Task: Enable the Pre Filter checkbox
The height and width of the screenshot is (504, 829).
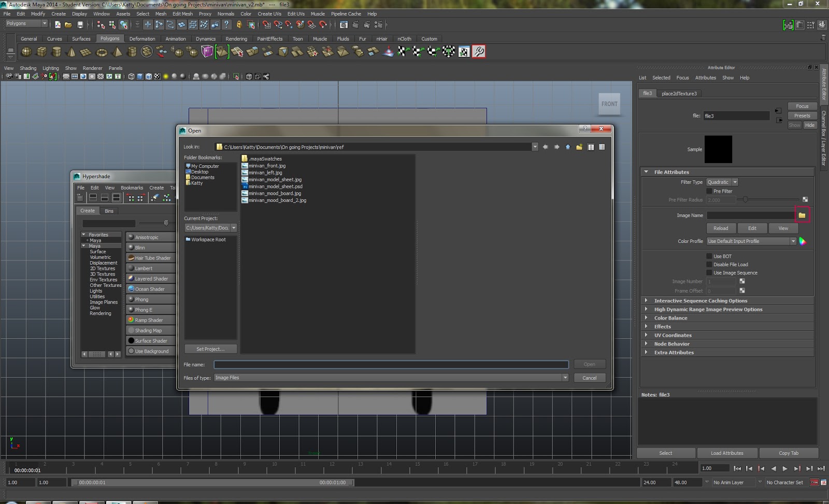Action: pyautogui.click(x=709, y=191)
